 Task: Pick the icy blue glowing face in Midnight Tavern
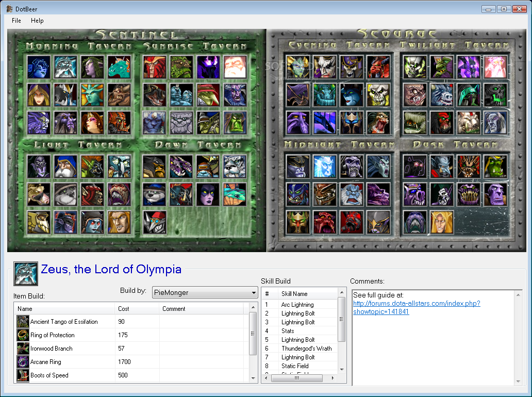(324, 167)
